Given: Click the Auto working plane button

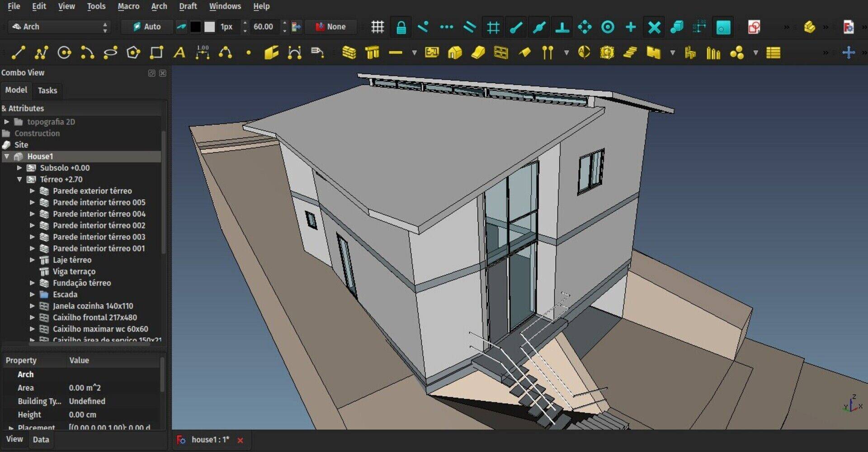Looking at the screenshot, I should (147, 27).
